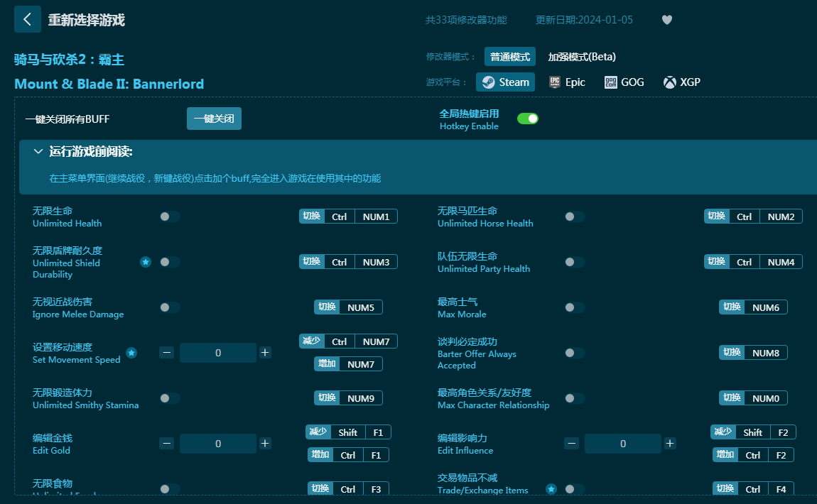817x504 pixels.
Task: Click the Barter Offer NUM8 hotkey
Action: [x=754, y=353]
